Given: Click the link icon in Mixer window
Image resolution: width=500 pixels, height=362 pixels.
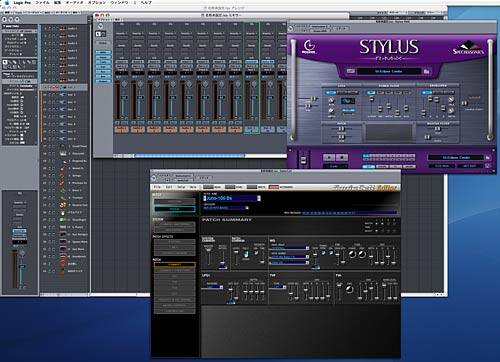Looking at the screenshot, I should pos(100,26).
